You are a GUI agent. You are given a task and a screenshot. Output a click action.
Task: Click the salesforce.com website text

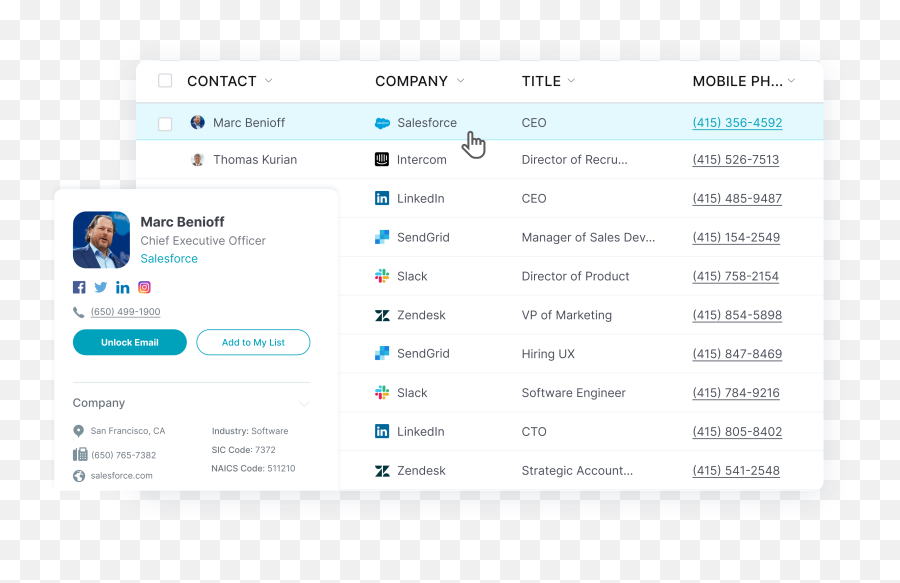(x=122, y=476)
